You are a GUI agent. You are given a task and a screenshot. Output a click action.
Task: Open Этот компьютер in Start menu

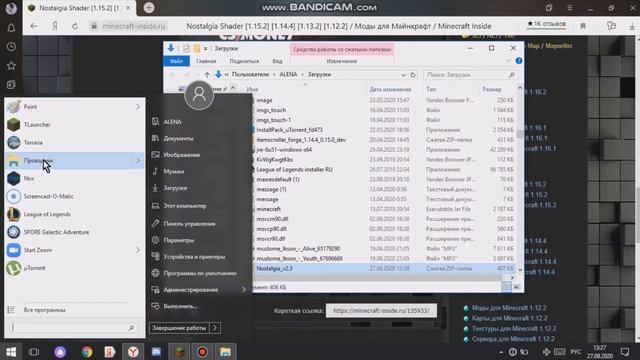click(184, 206)
